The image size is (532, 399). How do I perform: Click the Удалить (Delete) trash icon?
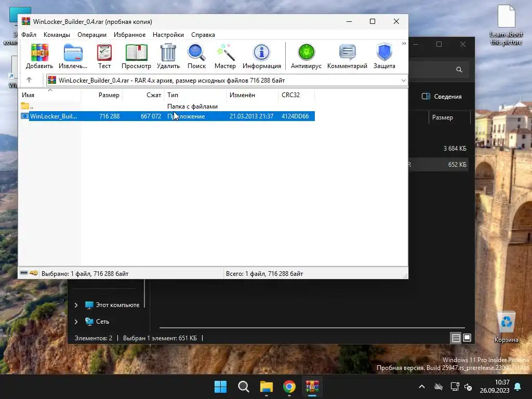coord(168,56)
